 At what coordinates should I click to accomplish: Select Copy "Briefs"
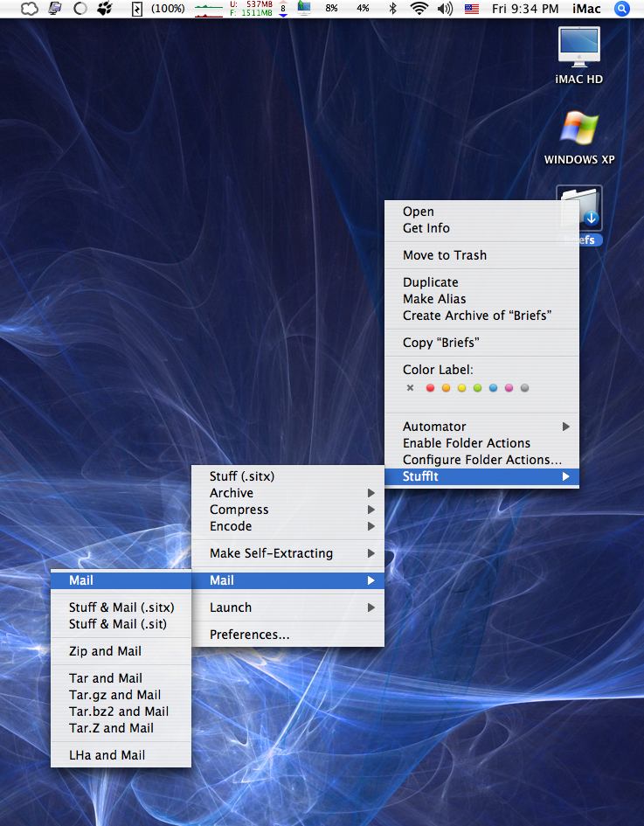481,343
